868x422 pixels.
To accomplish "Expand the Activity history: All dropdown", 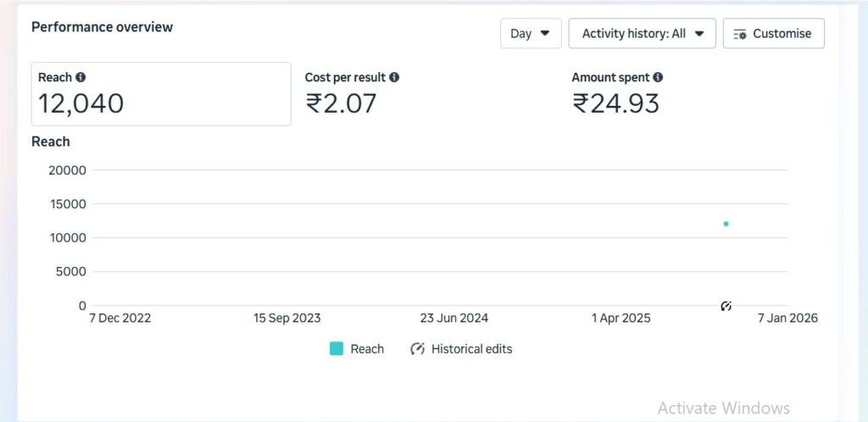I will pos(643,34).
